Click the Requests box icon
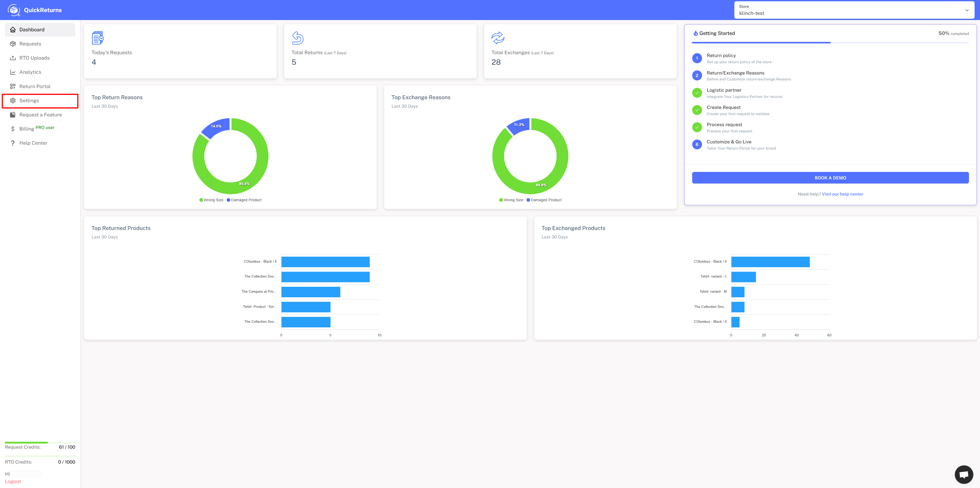This screenshot has height=488, width=980. (x=13, y=44)
